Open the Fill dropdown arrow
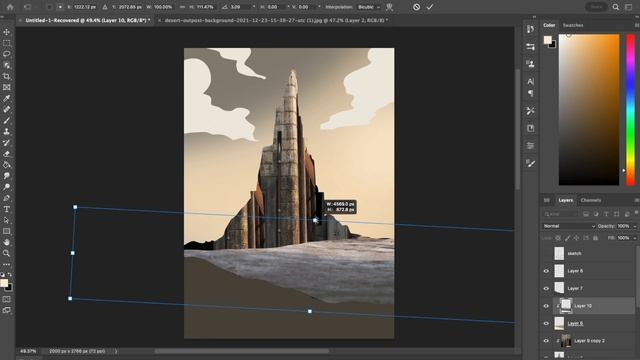The width and height of the screenshot is (640, 360). 635,238
